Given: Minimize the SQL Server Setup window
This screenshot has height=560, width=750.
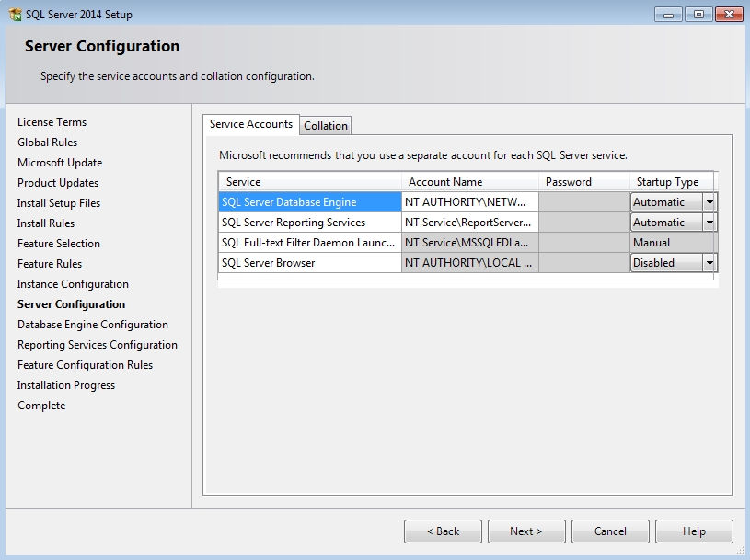Looking at the screenshot, I should click(667, 15).
